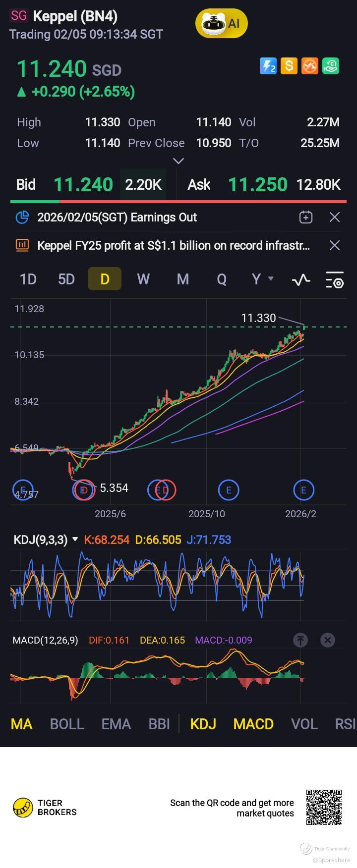Toggle the RSI sub-indicator
The height and width of the screenshot is (868, 357).
(345, 724)
